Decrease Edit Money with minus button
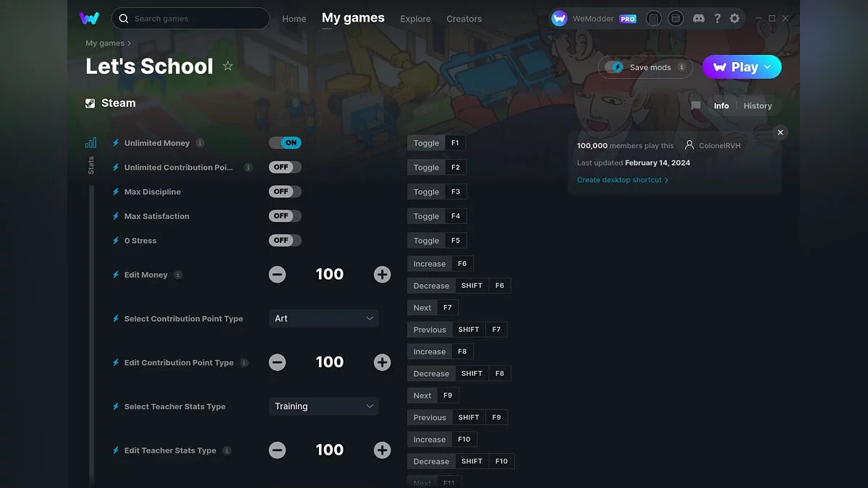This screenshot has width=868, height=488. tap(277, 275)
